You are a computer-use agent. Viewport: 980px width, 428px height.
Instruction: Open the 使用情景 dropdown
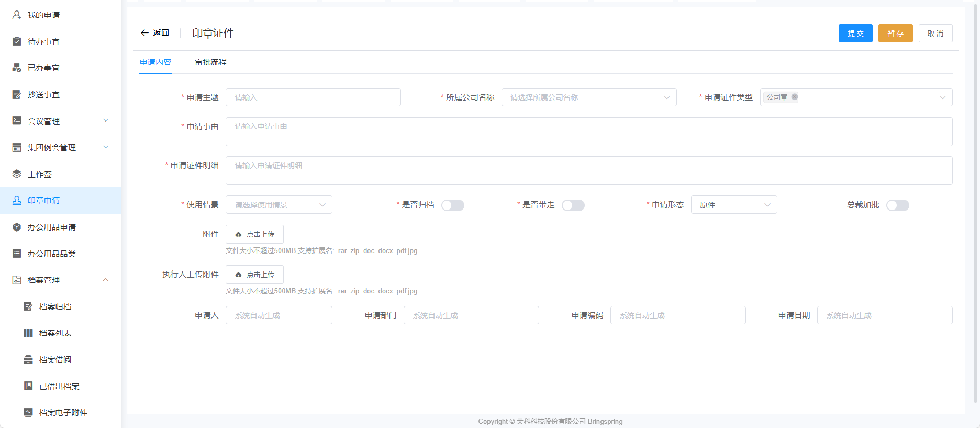click(279, 205)
